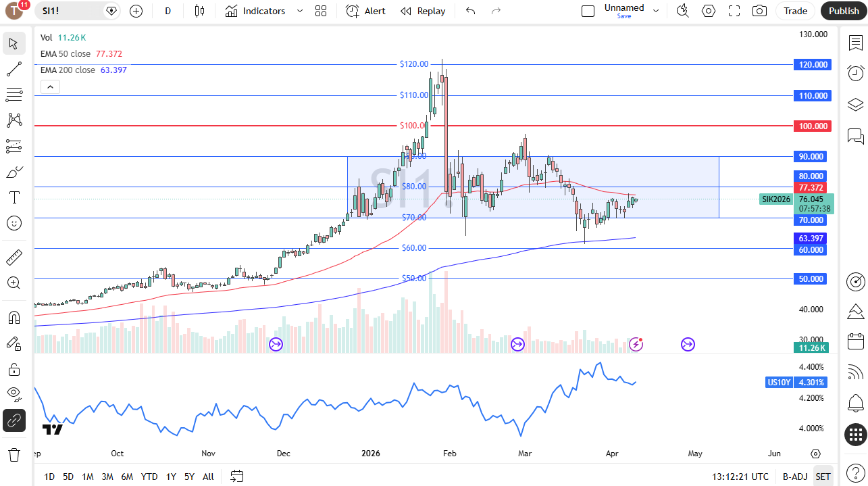
Task: Open the chats panel
Action: (x=856, y=137)
